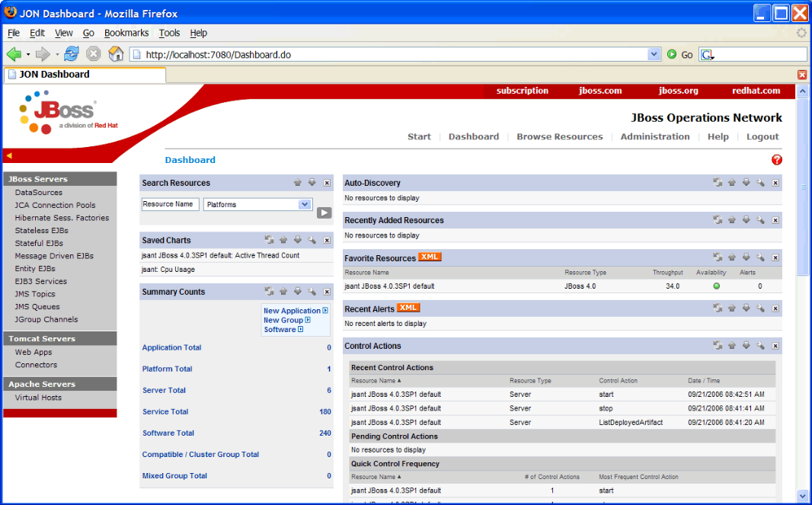Collapse the left sidebar with yellow arrow
Screen dimensions: 812x505
[x=9, y=155]
